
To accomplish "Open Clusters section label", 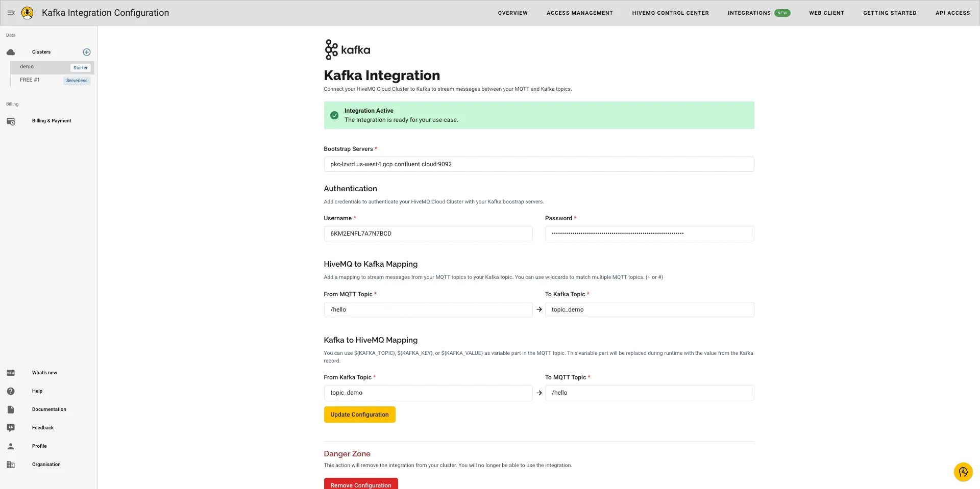I will tap(41, 52).
